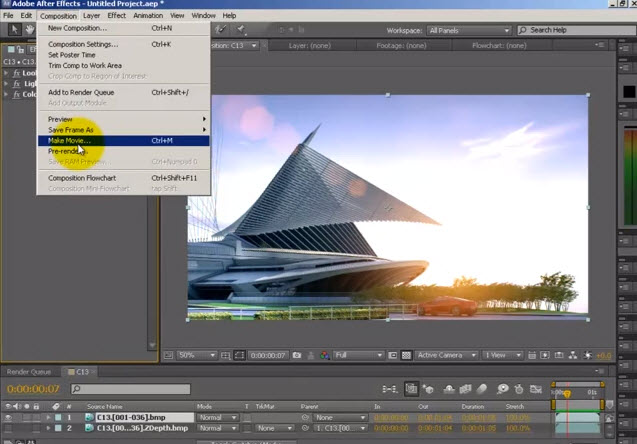Screen dimensions: 637x444
Task: Toggle Live Update icon in timeline
Action: coord(411,389)
